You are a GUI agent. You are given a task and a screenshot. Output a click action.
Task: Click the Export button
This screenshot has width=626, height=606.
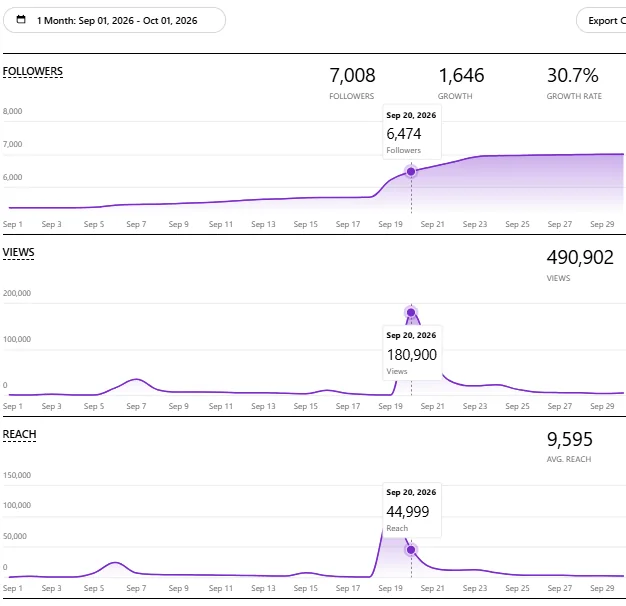point(602,20)
